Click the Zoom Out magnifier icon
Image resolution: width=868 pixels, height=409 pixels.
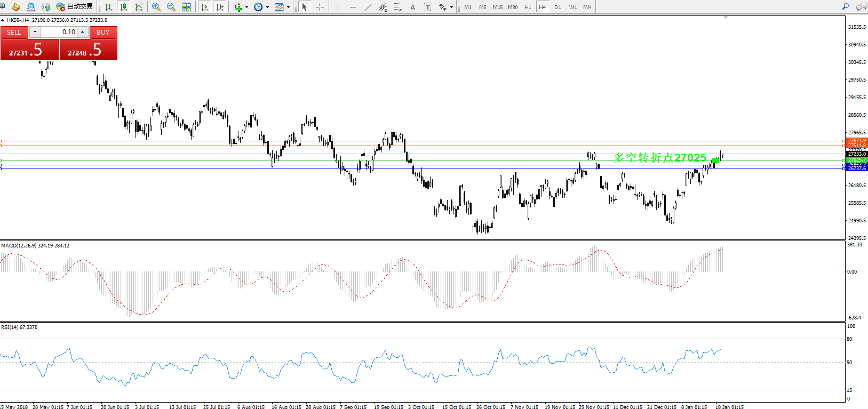pos(171,7)
